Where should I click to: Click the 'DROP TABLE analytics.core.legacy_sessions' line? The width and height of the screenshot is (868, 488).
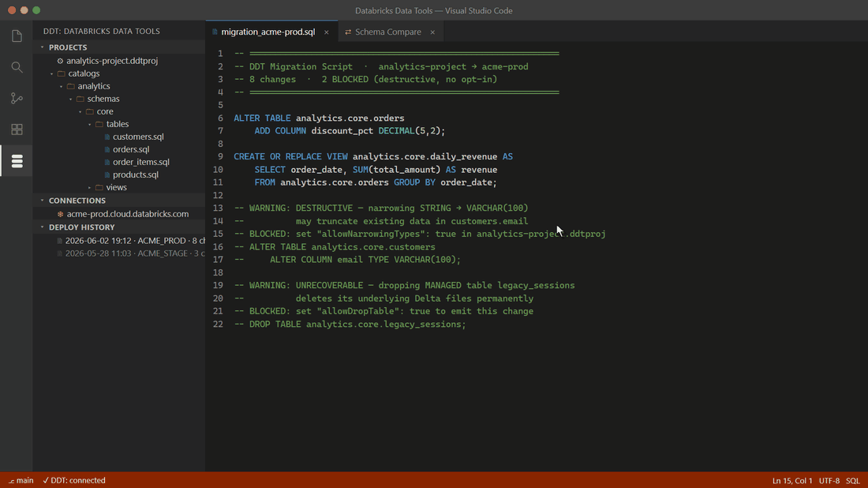(x=350, y=324)
